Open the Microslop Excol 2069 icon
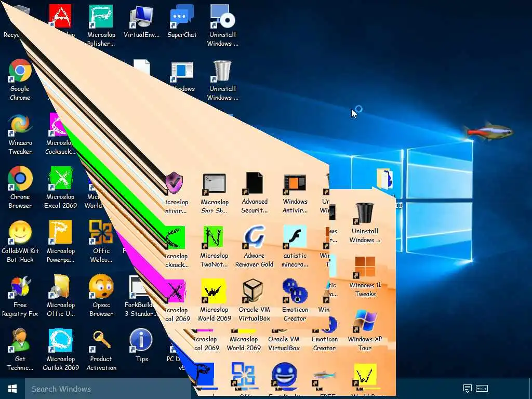This screenshot has height=399, width=532. click(60, 179)
